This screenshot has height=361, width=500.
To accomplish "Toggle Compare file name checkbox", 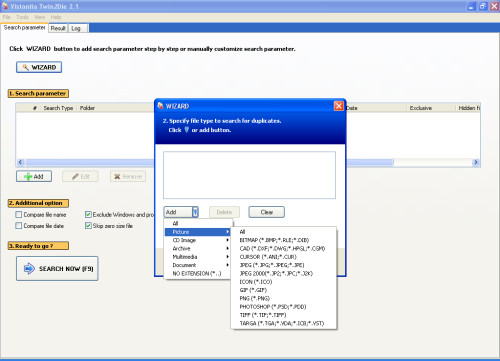I will [x=19, y=215].
